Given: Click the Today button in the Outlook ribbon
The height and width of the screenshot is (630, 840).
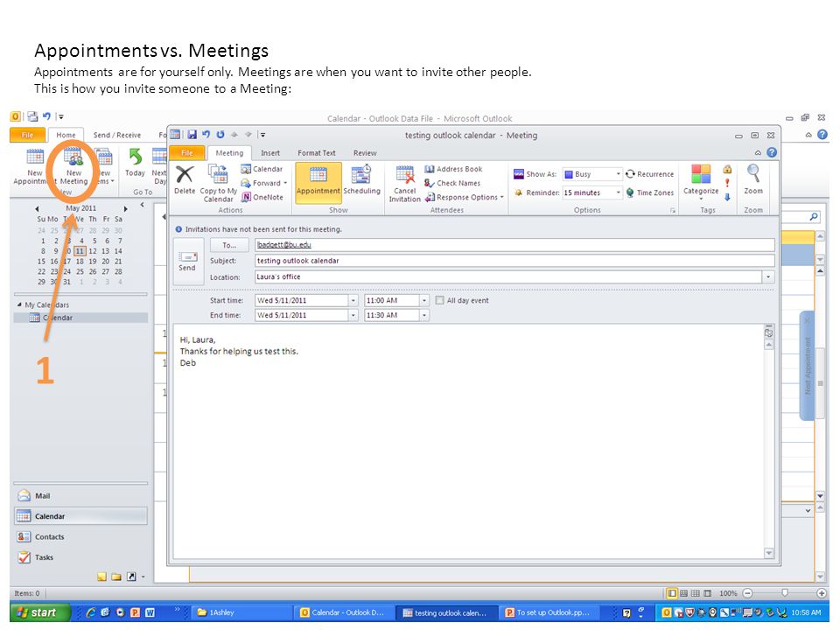Looking at the screenshot, I should point(135,163).
